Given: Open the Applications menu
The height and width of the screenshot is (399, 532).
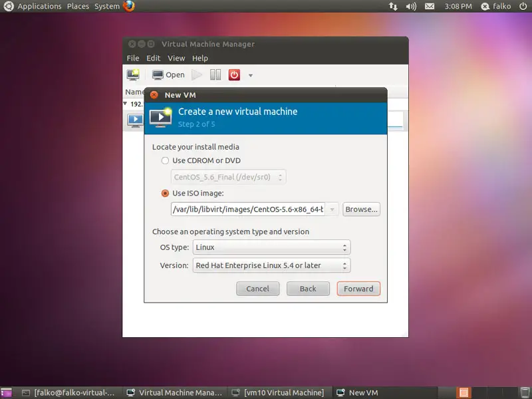Looking at the screenshot, I should (x=40, y=6).
